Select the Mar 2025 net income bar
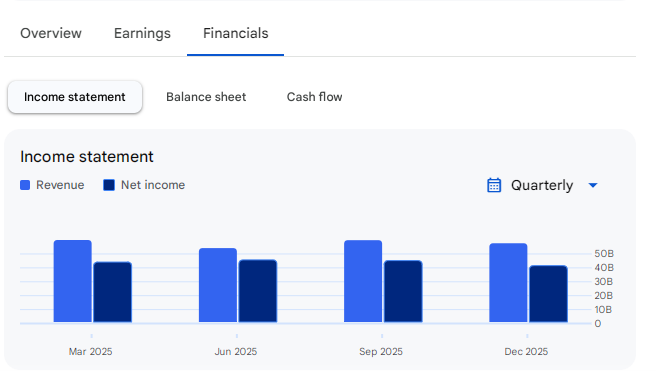This screenshot has width=656, height=372. [113, 292]
